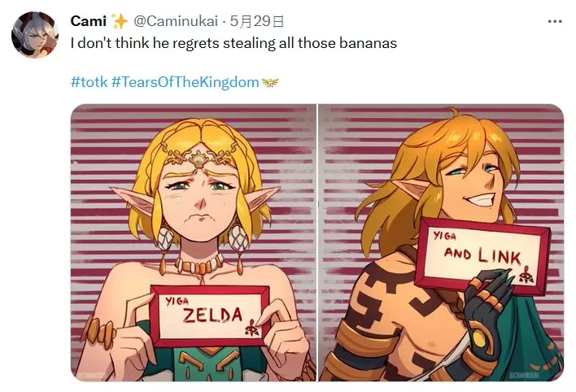Click Cami's profile avatar picture
576x392 pixels.
(x=34, y=35)
